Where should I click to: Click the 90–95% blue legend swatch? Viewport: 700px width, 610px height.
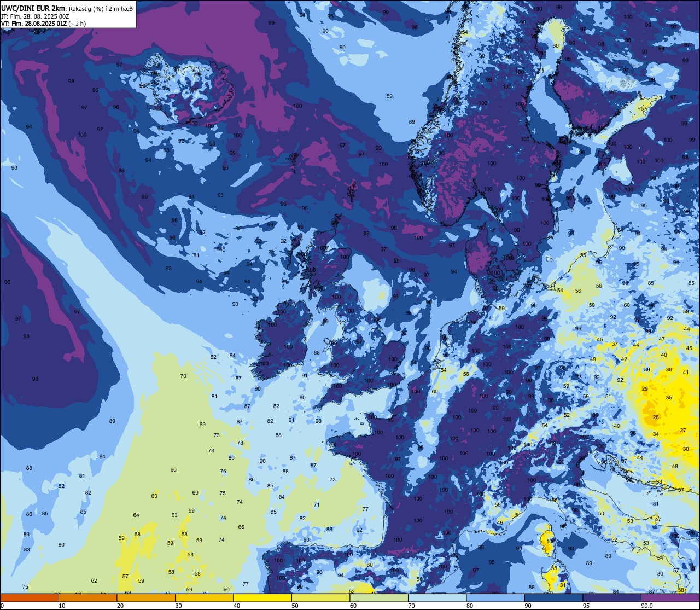pyautogui.click(x=553, y=598)
